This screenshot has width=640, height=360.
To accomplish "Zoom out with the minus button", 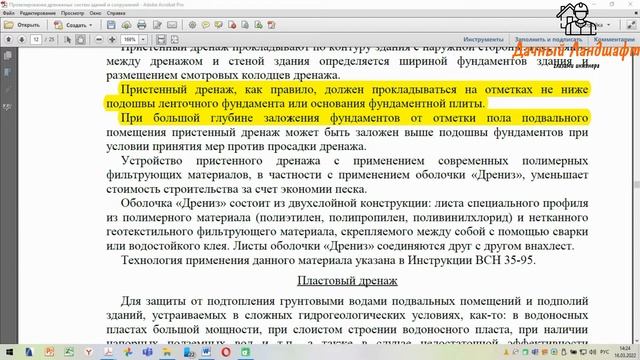I will point(99,40).
